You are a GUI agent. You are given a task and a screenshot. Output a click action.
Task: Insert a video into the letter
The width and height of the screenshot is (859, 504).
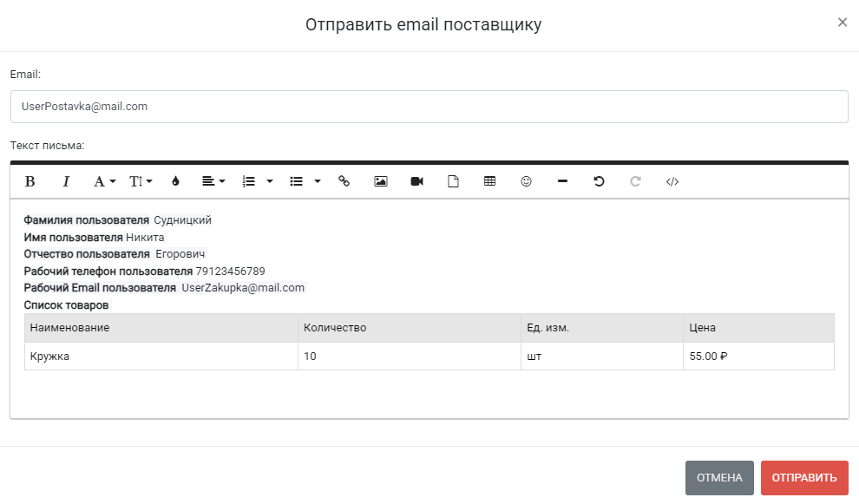click(x=416, y=181)
